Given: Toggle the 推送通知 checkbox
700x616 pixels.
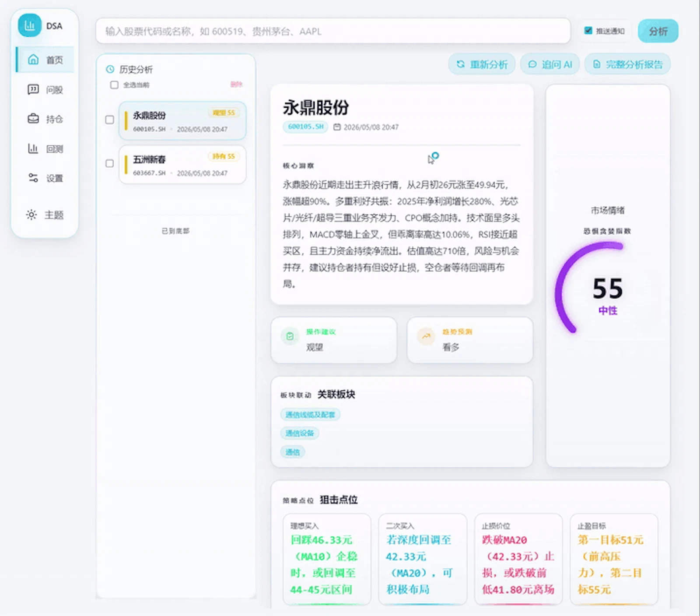Looking at the screenshot, I should tap(588, 31).
